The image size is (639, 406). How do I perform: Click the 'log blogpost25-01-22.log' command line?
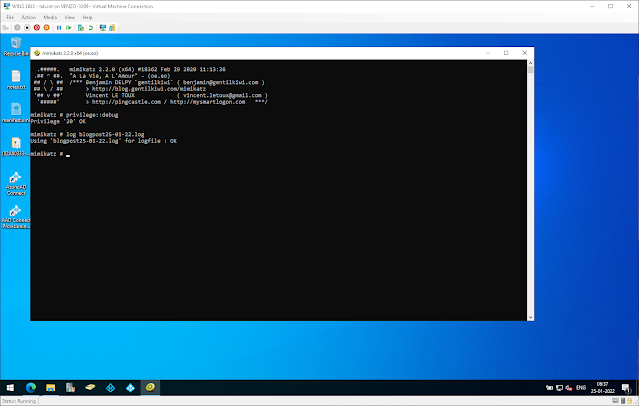pyautogui.click(x=88, y=135)
